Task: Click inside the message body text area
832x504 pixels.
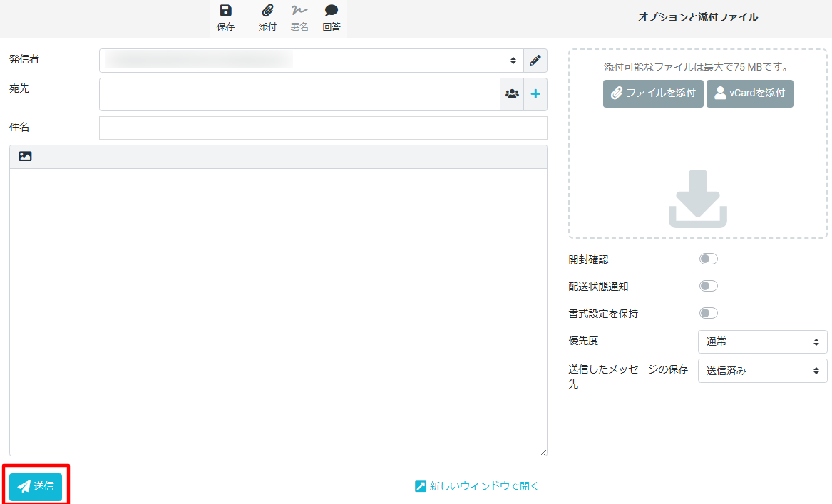Action: [x=278, y=312]
